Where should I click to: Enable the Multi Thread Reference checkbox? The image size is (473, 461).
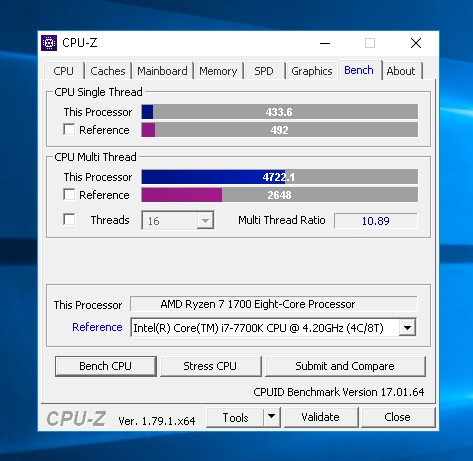click(69, 194)
